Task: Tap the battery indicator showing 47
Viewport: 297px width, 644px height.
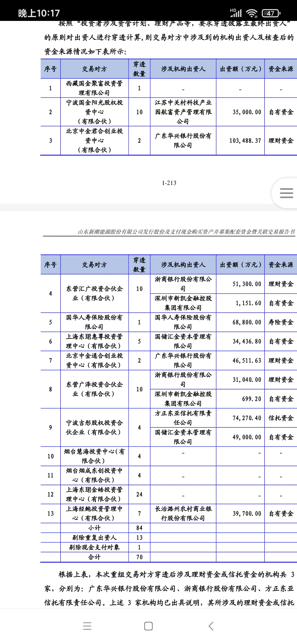Action: tap(271, 13)
